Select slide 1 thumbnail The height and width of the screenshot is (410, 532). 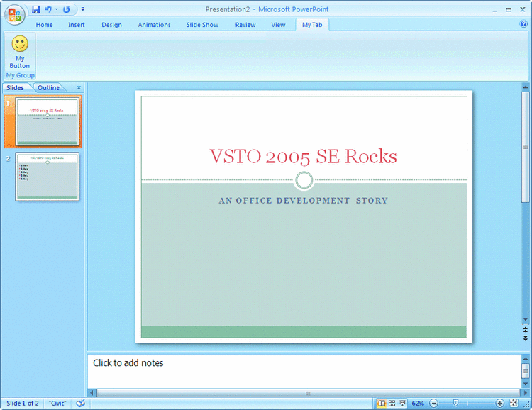click(47, 121)
